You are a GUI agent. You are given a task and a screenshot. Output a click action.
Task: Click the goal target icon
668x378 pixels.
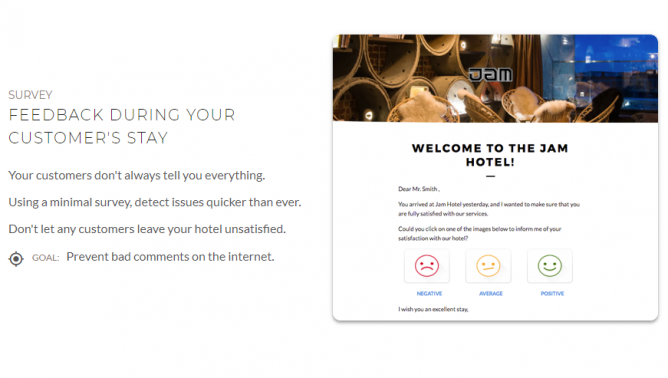(16, 259)
